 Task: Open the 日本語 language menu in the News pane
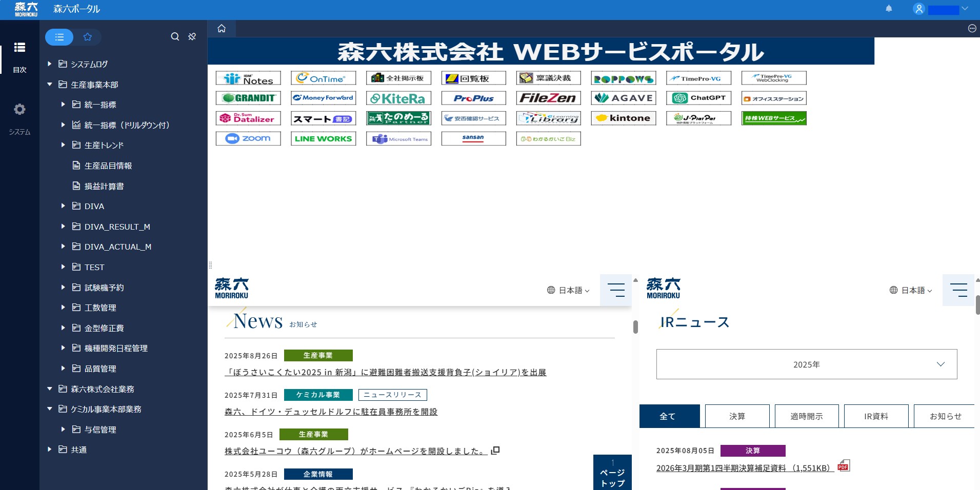(x=568, y=290)
